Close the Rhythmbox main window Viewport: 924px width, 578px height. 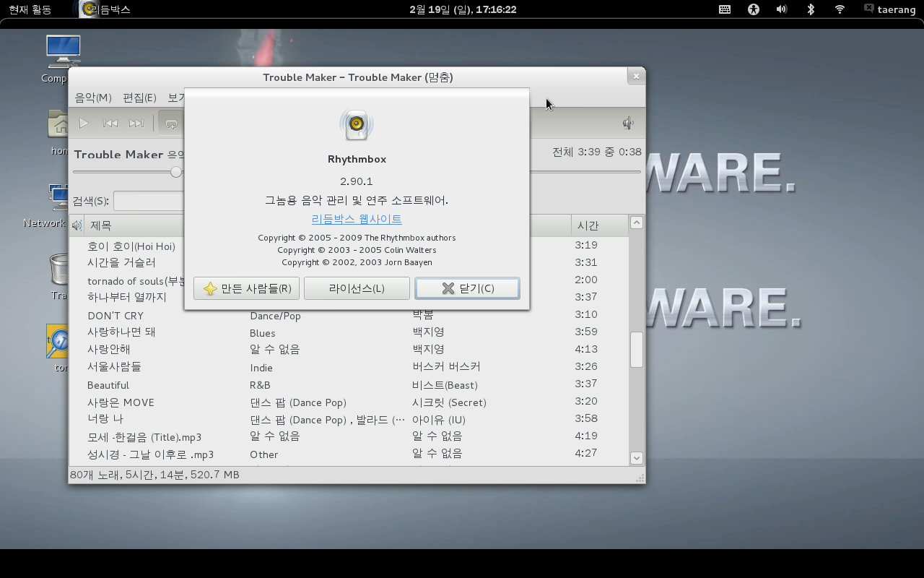pyautogui.click(x=636, y=76)
